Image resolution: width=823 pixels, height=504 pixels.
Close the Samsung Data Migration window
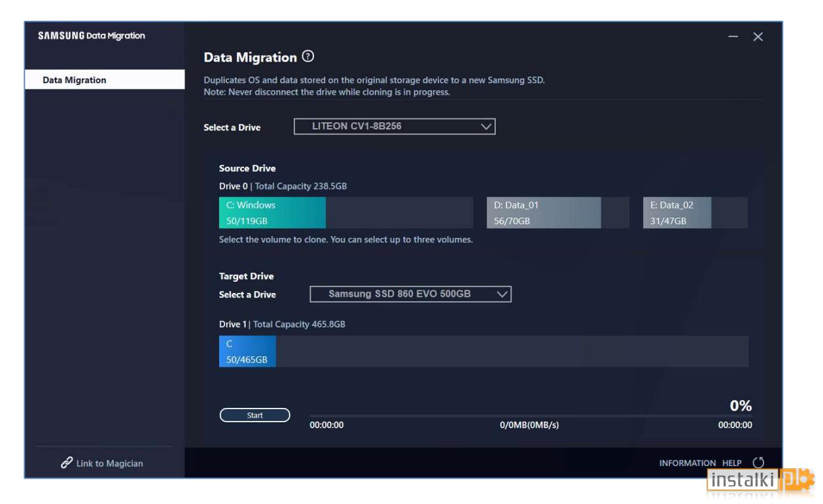point(758,37)
